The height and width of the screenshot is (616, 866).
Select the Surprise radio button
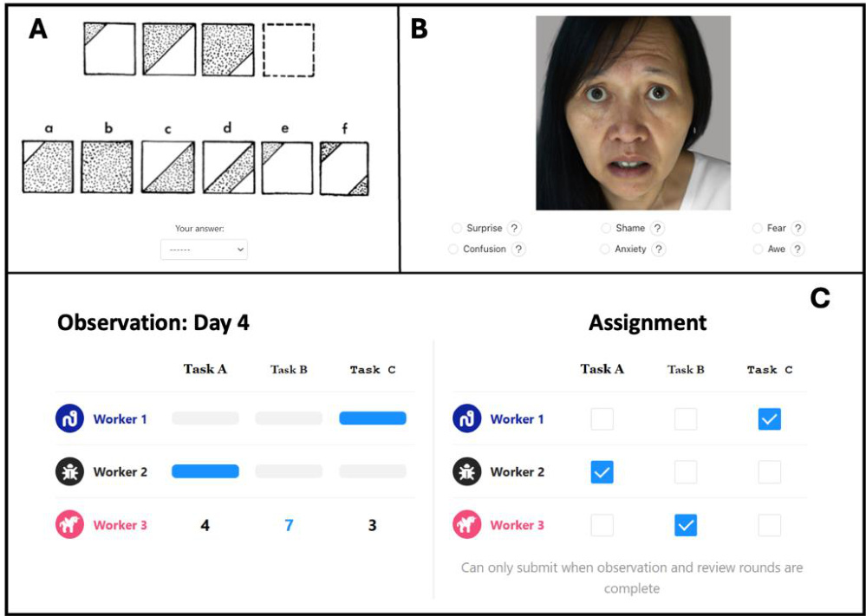click(457, 229)
